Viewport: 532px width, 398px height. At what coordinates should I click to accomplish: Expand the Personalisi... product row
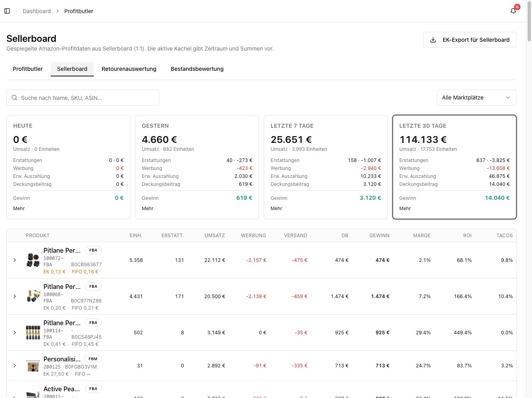(x=15, y=365)
